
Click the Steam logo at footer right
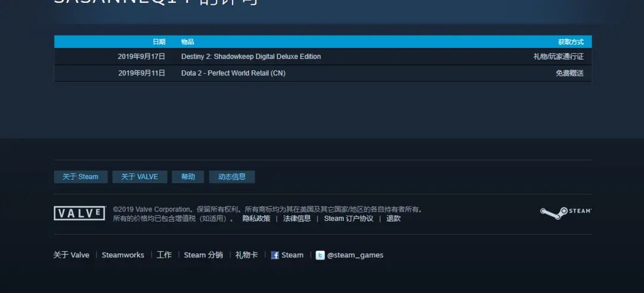pos(565,213)
